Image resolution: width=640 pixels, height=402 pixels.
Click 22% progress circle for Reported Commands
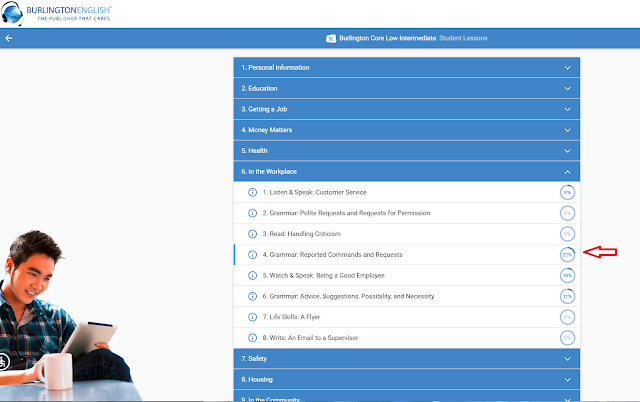pyautogui.click(x=567, y=255)
